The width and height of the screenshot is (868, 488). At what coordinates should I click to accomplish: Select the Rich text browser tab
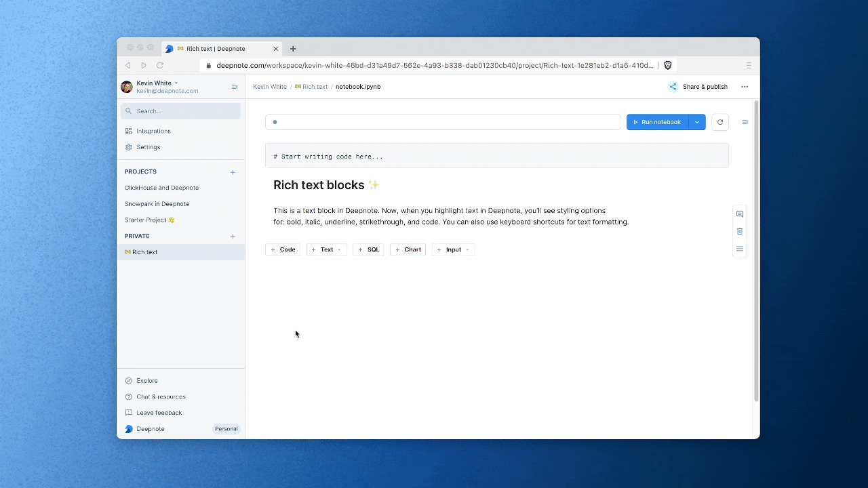click(222, 49)
